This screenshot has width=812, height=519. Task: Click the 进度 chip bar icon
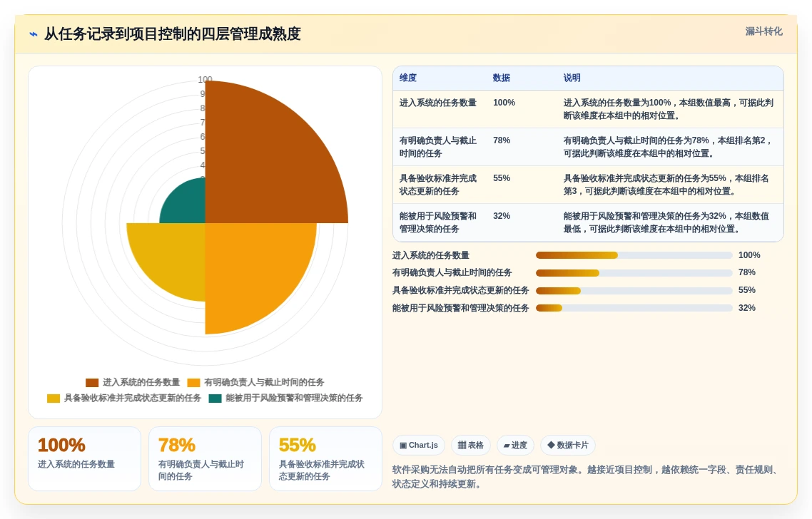pyautogui.click(x=507, y=446)
